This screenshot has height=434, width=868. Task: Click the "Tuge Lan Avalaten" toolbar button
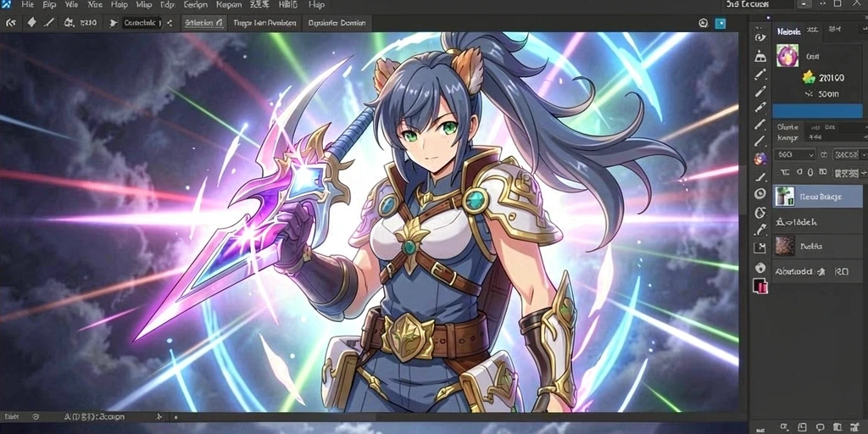click(264, 23)
